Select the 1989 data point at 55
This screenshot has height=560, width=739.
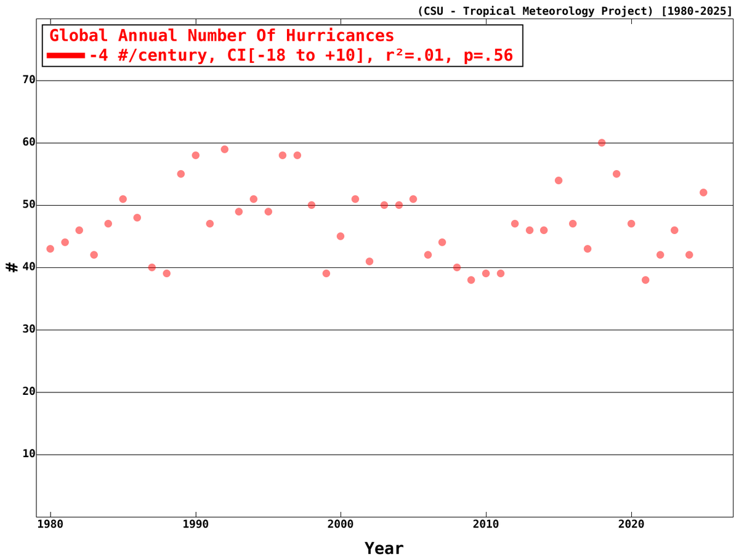tap(181, 174)
